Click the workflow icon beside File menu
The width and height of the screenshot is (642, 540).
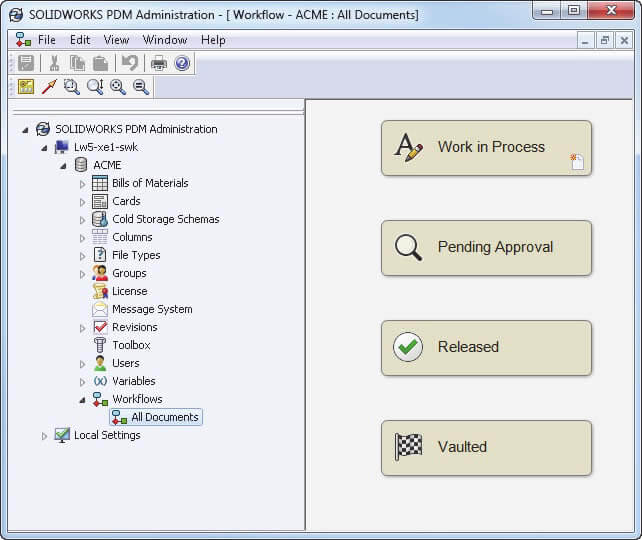[x=23, y=40]
